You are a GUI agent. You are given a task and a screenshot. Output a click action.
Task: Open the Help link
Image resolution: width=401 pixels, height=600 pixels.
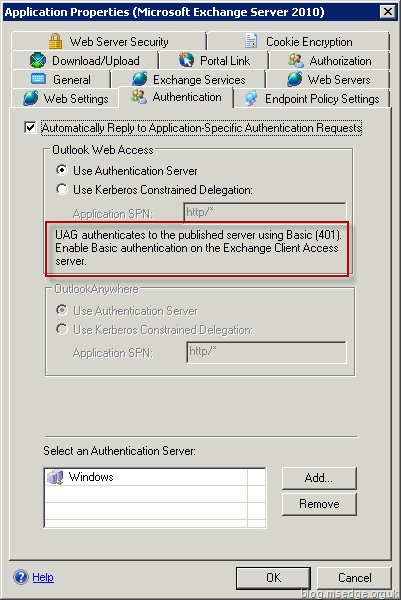coord(43,577)
